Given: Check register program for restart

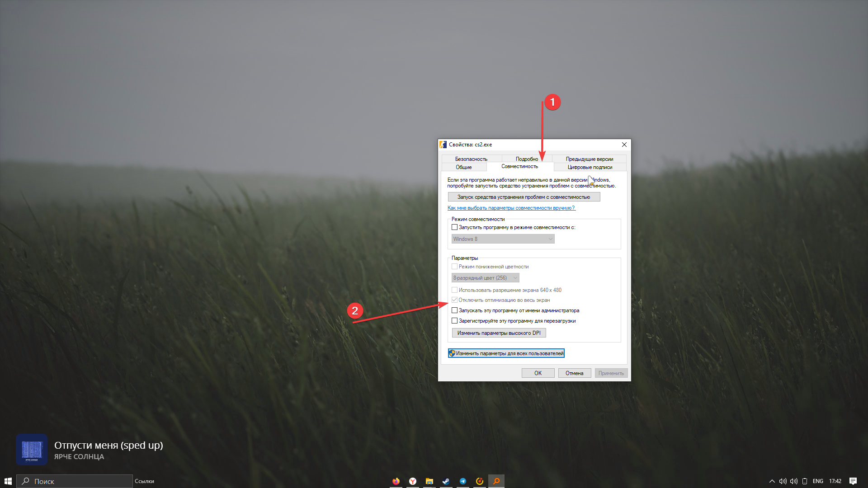Looking at the screenshot, I should tap(455, 321).
